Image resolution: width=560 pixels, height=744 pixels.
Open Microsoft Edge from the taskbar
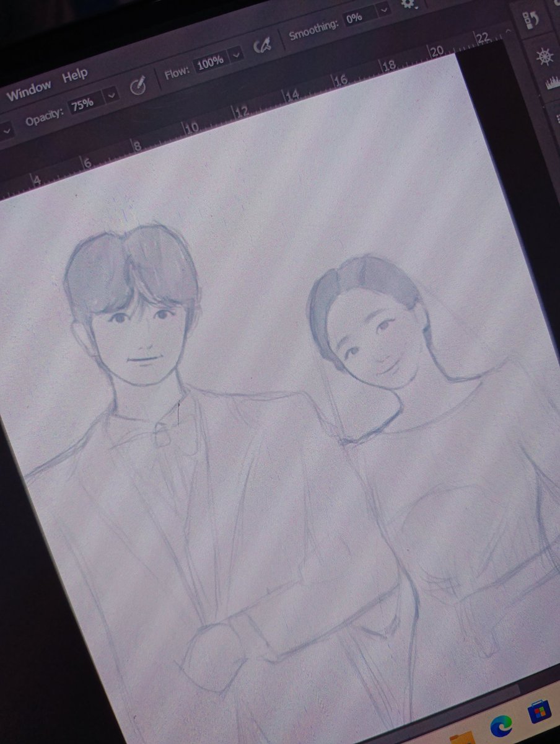501,725
